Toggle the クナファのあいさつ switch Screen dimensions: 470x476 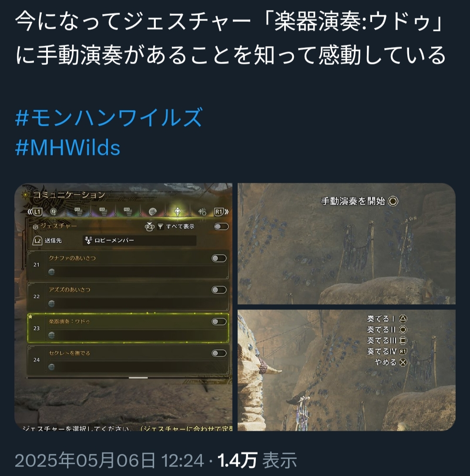coord(219,258)
